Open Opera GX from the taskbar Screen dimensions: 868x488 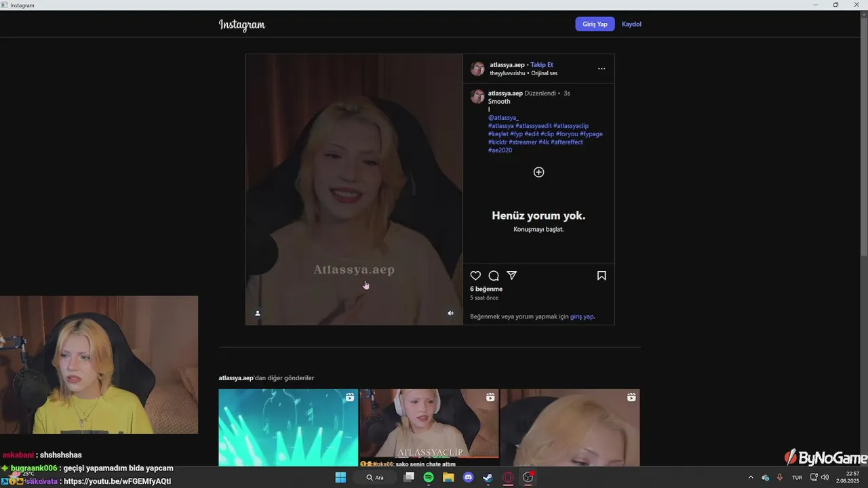[508, 478]
